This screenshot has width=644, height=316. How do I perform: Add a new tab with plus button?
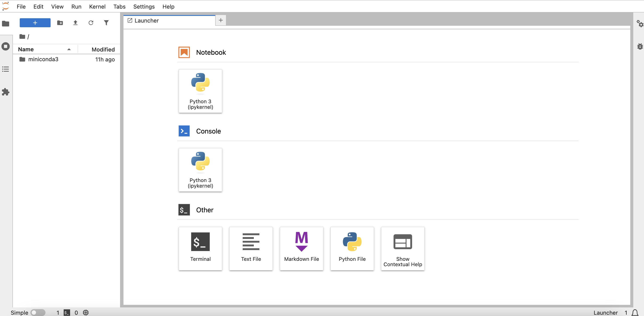(x=221, y=20)
